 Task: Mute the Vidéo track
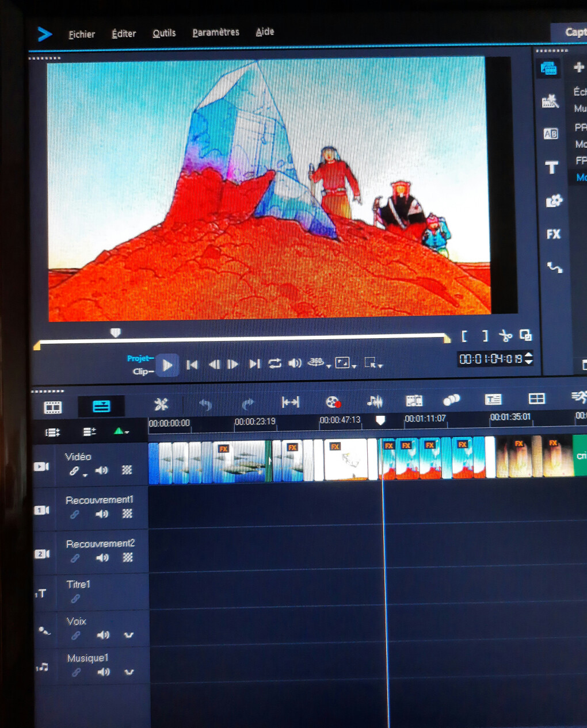click(x=102, y=470)
